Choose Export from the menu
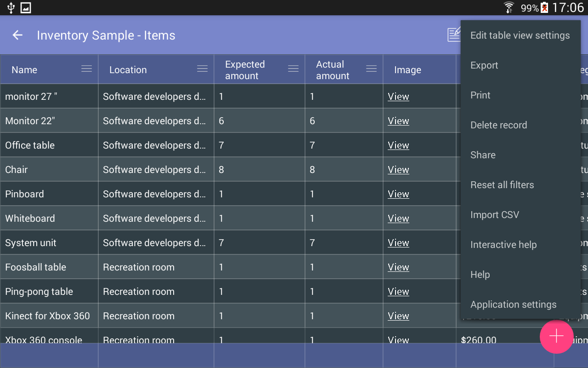 [520, 65]
